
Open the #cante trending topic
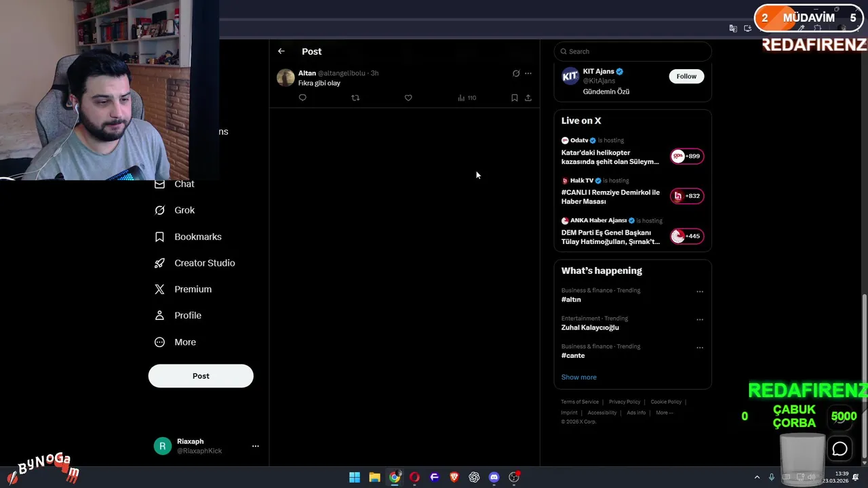coord(573,355)
